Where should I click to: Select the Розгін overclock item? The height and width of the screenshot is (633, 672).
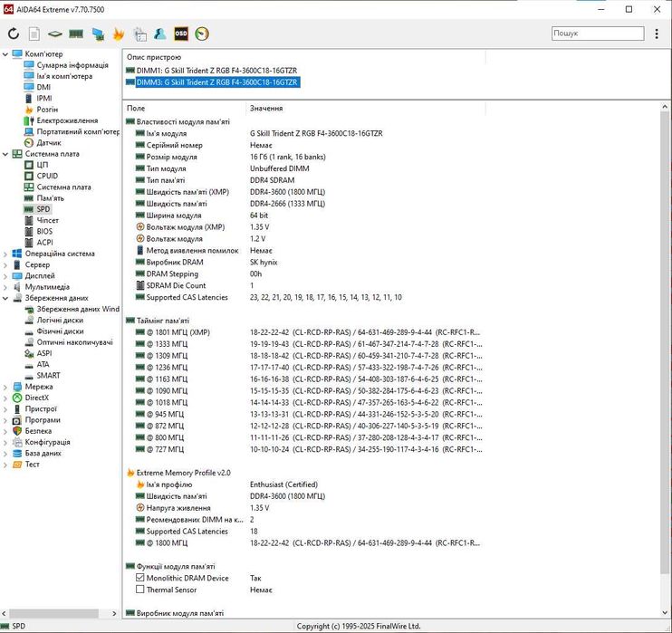pyautogui.click(x=47, y=110)
